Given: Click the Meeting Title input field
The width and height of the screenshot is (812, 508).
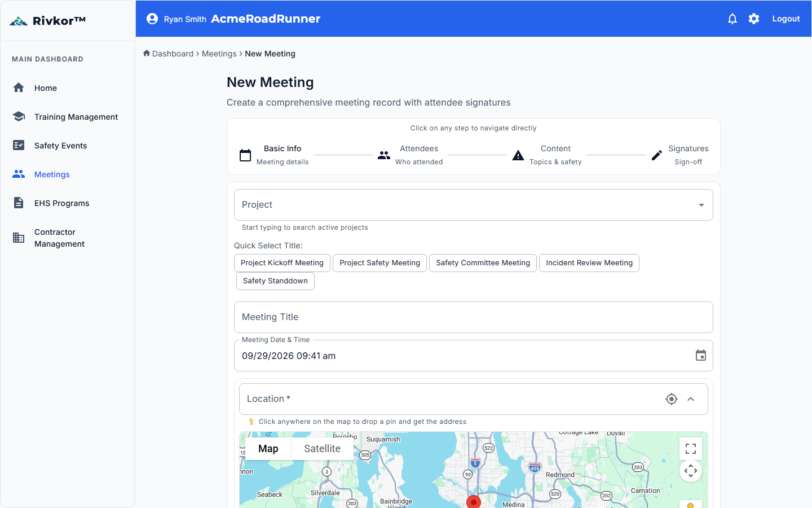Looking at the screenshot, I should click(x=474, y=317).
